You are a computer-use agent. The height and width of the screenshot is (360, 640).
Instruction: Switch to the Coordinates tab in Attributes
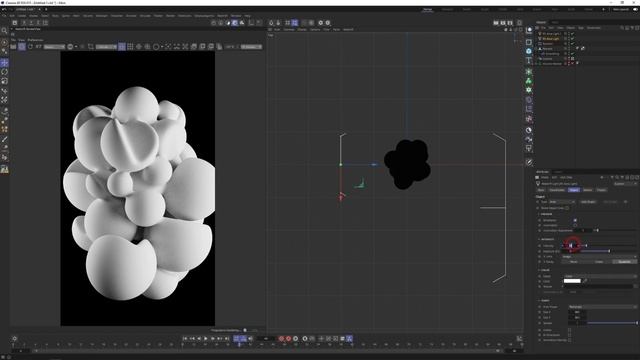click(x=557, y=190)
